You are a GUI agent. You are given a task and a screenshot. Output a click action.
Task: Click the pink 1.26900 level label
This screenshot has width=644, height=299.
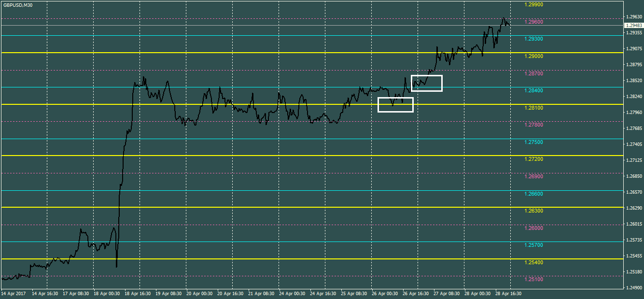(533, 176)
